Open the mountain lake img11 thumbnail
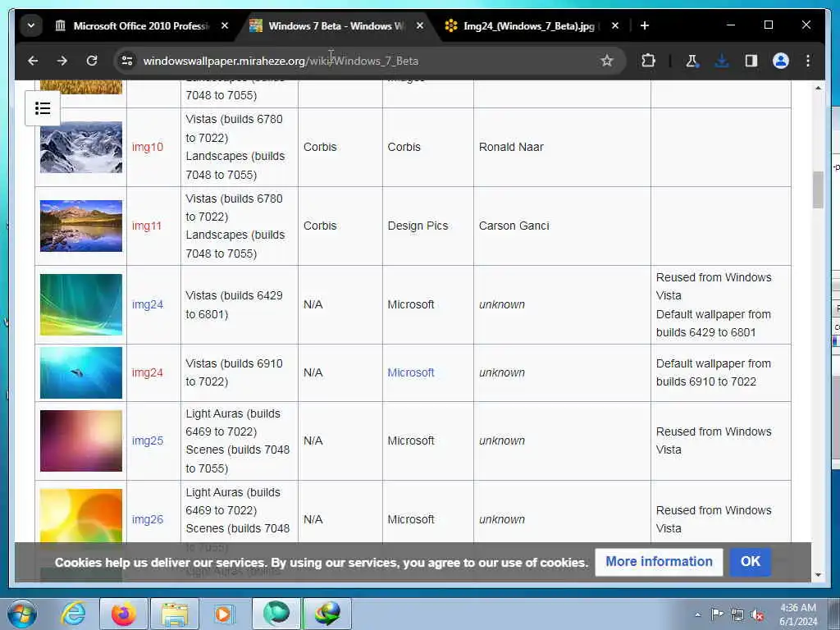The width and height of the screenshot is (840, 630). (x=81, y=226)
